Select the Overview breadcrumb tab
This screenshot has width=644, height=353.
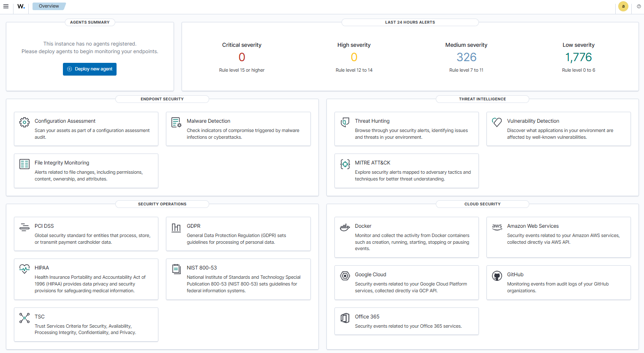coord(49,6)
